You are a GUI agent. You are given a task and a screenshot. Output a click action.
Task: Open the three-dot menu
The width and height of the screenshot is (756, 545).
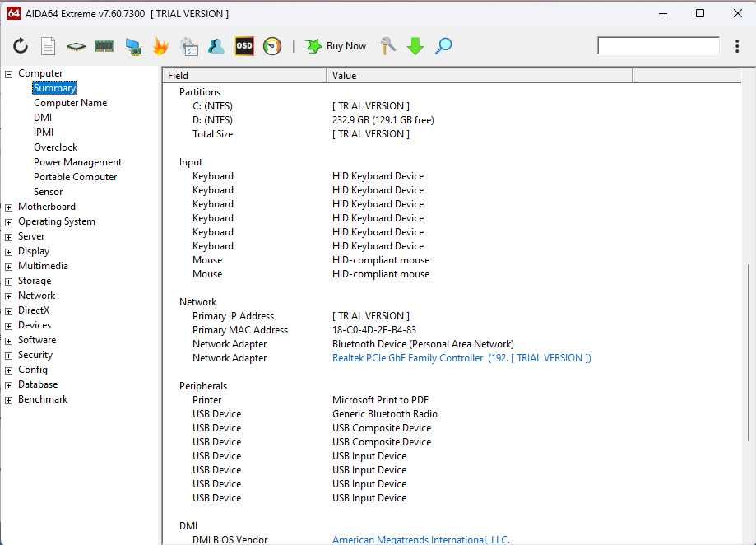coord(737,46)
